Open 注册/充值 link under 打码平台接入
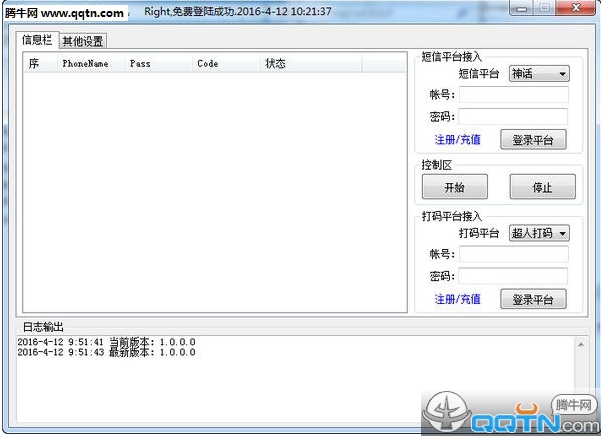This screenshot has height=436, width=601. click(x=457, y=299)
